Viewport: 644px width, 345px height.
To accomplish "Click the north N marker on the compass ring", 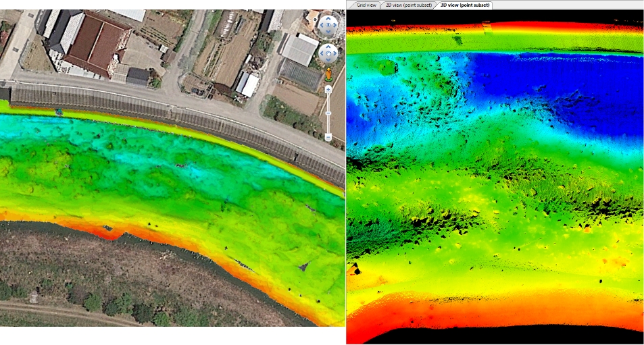I will tap(316, 20).
